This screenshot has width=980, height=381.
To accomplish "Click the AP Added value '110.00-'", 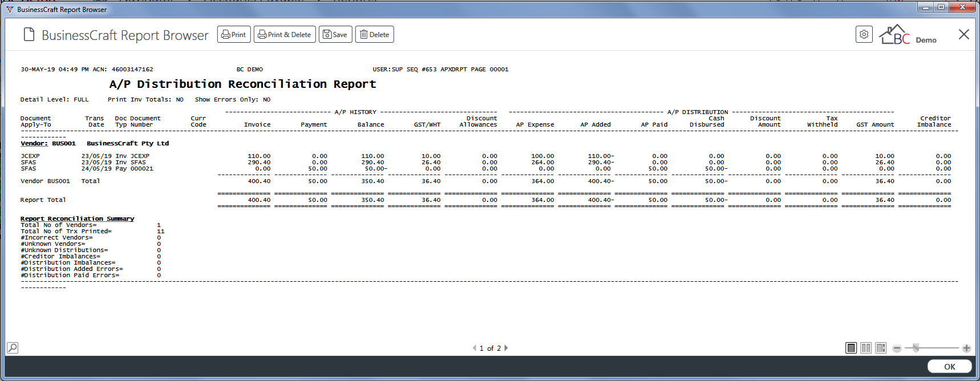I will pos(601,156).
